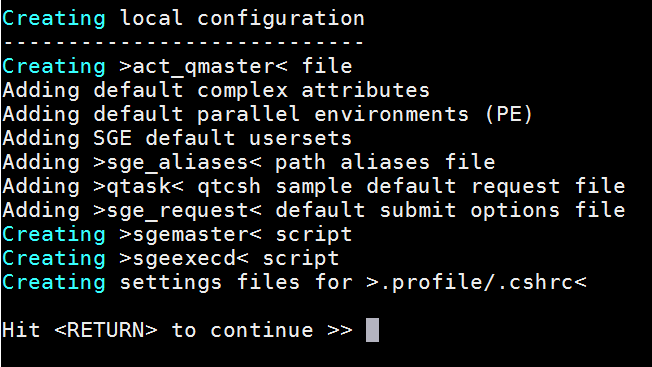Click the cyan 'Creating' before local configuration

coord(54,19)
